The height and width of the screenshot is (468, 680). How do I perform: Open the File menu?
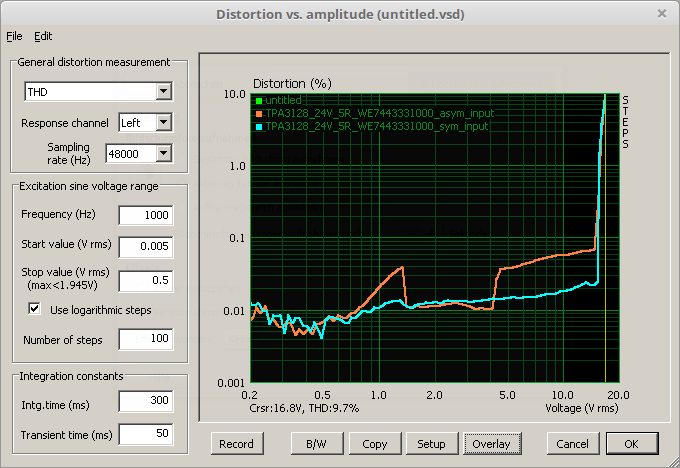pos(14,36)
